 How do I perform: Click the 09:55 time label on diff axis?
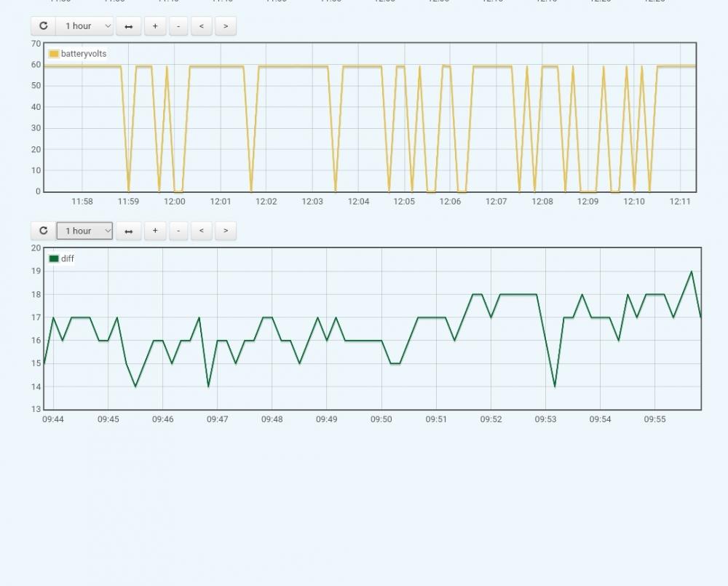tap(654, 419)
